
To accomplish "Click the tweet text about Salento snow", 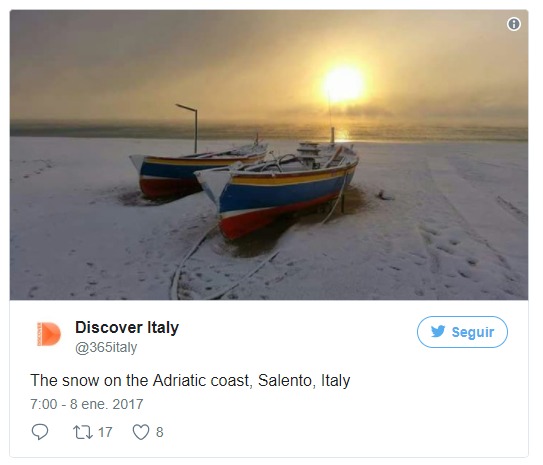I will (x=190, y=380).
